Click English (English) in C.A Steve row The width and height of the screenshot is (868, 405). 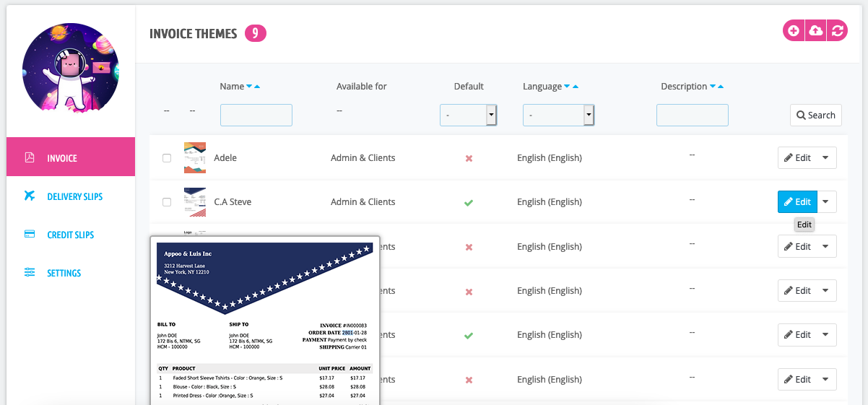click(x=550, y=201)
